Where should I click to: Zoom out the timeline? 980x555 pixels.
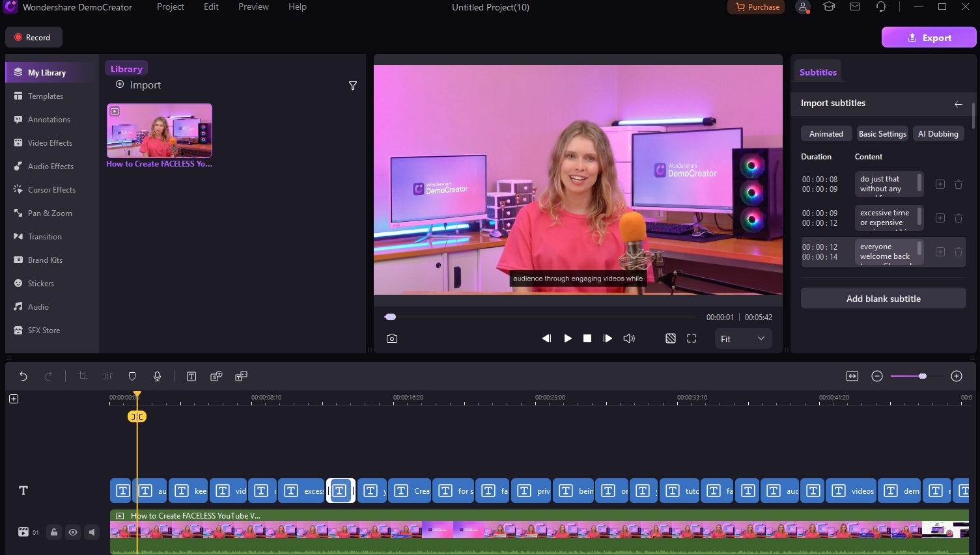coord(877,376)
